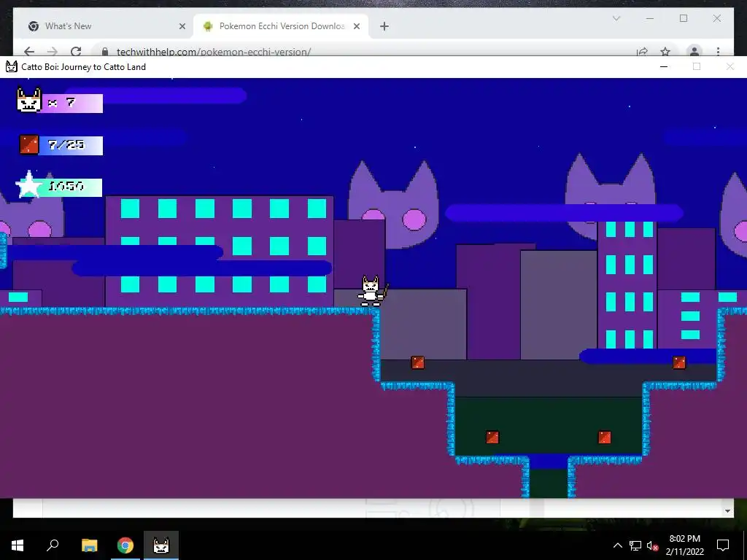Click the Chrome page scrollbar down arrow
Screen dimensions: 747x560
coord(727,511)
